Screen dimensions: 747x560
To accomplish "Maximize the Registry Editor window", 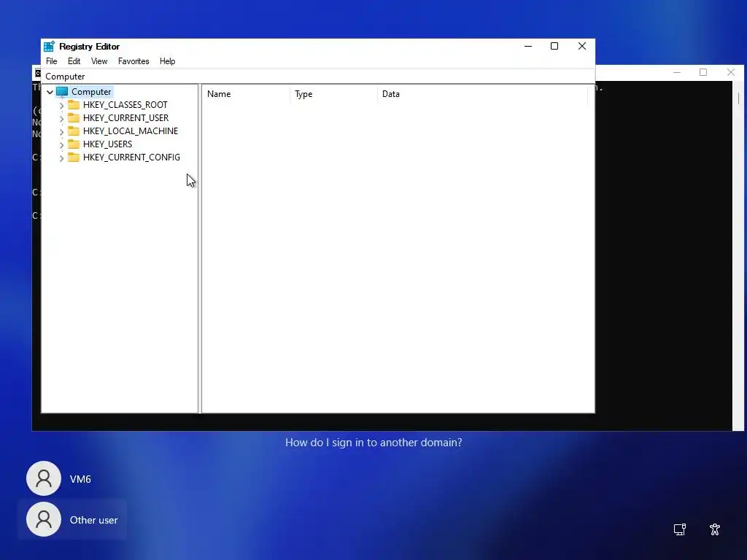I will pos(554,46).
